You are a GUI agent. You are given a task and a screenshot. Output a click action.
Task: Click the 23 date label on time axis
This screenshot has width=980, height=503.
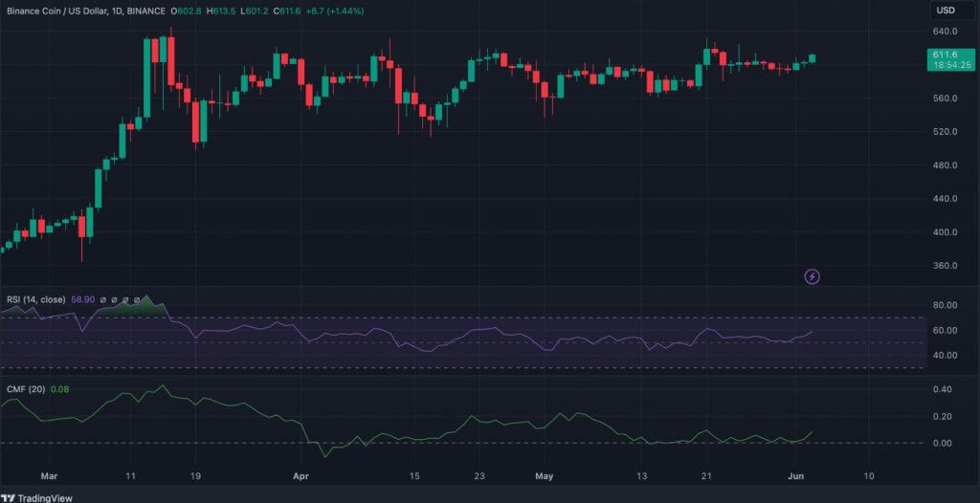pyautogui.click(x=480, y=476)
